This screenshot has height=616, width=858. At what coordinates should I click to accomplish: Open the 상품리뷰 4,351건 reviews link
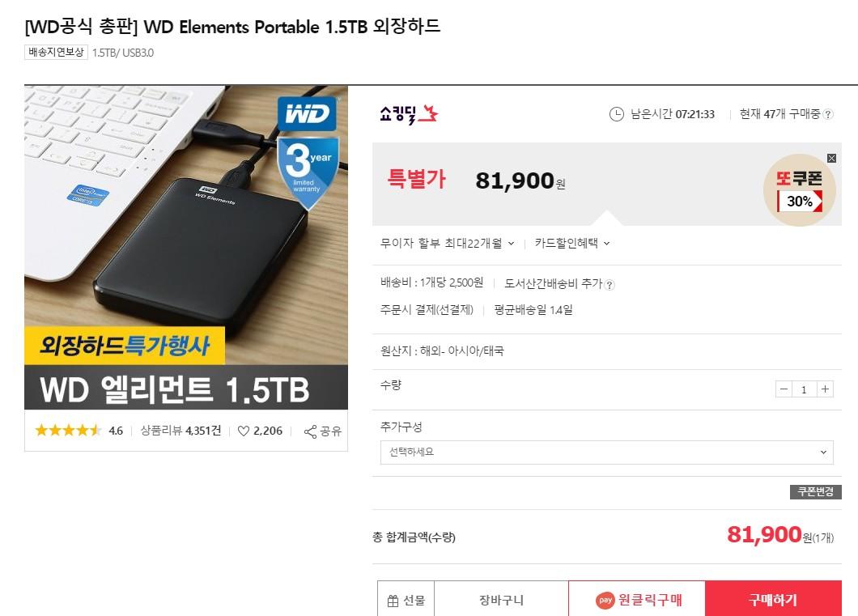[x=181, y=431]
